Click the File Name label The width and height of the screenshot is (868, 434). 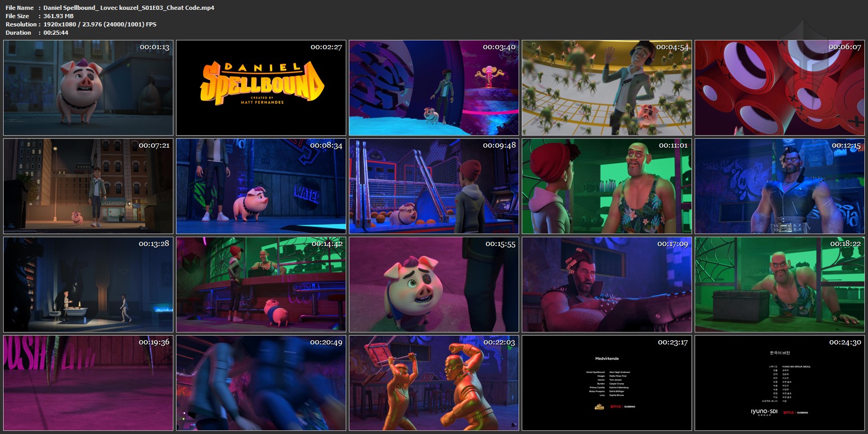[x=20, y=8]
